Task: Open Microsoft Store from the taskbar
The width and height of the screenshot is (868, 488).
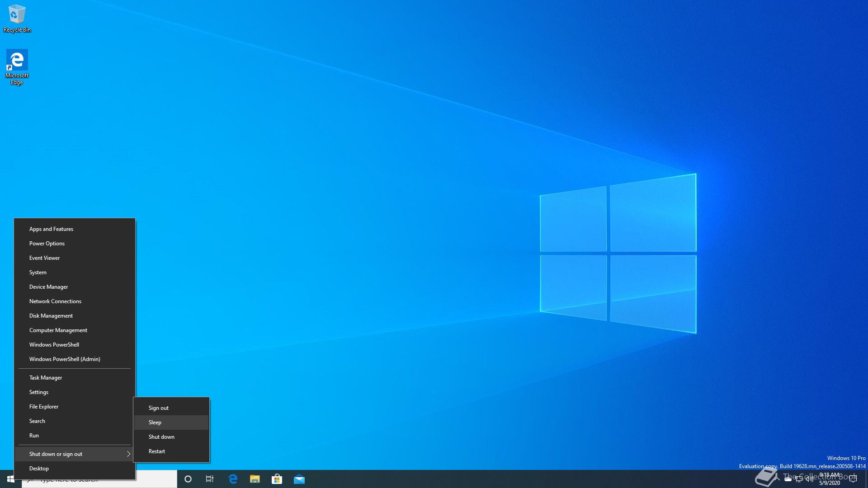Action: [x=277, y=479]
